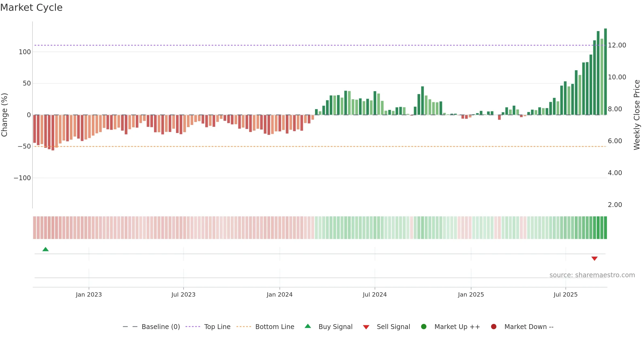Click the tallest green bar at chart's far right
Image resolution: width=644 pixels, height=362 pixels.
[x=605, y=72]
